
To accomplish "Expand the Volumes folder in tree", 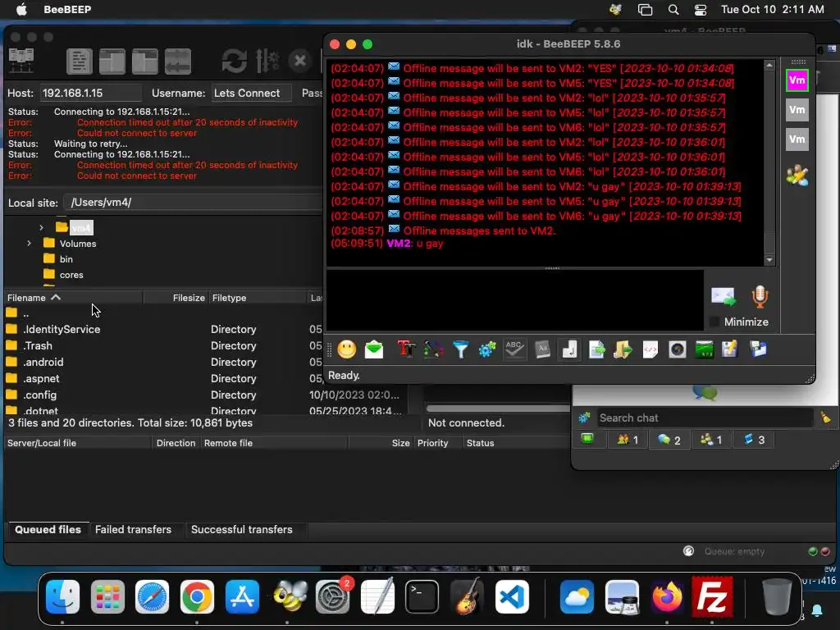I will tap(29, 243).
